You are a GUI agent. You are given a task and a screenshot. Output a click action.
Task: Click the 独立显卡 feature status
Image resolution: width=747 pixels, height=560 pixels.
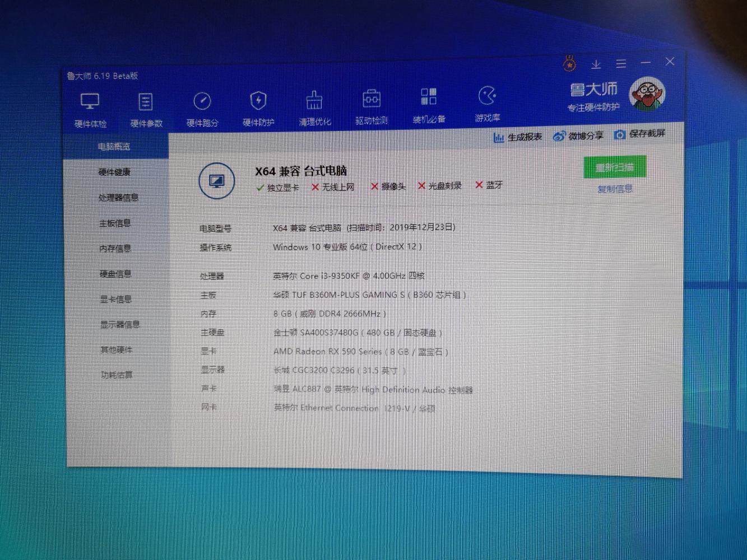pos(277,188)
